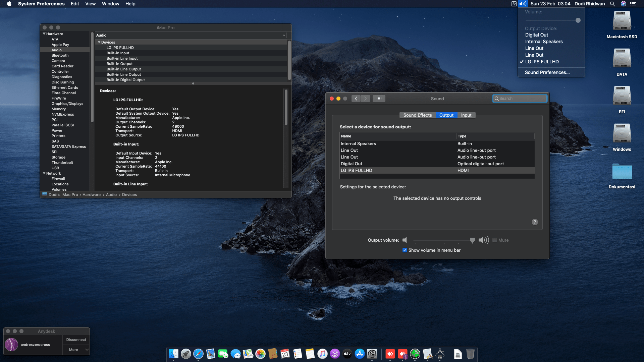Collapse the Devices group triangle
The width and height of the screenshot is (644, 362).
99,42
